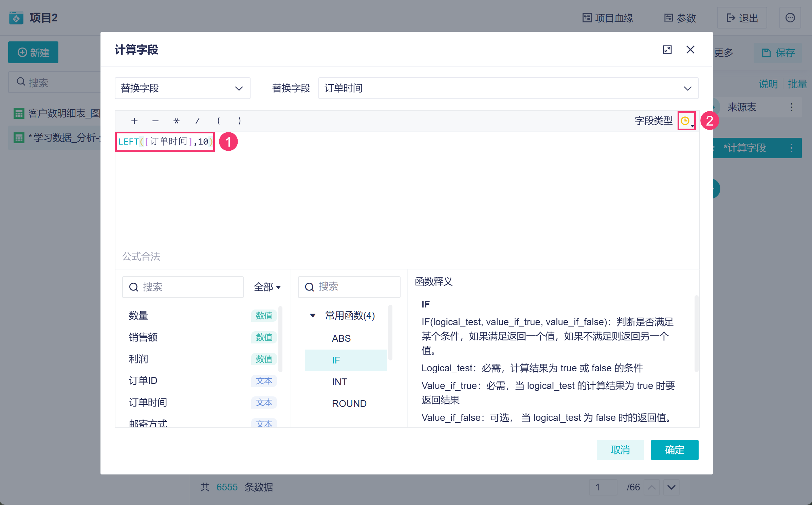
Task: Click the 取消 button
Action: tap(620, 450)
